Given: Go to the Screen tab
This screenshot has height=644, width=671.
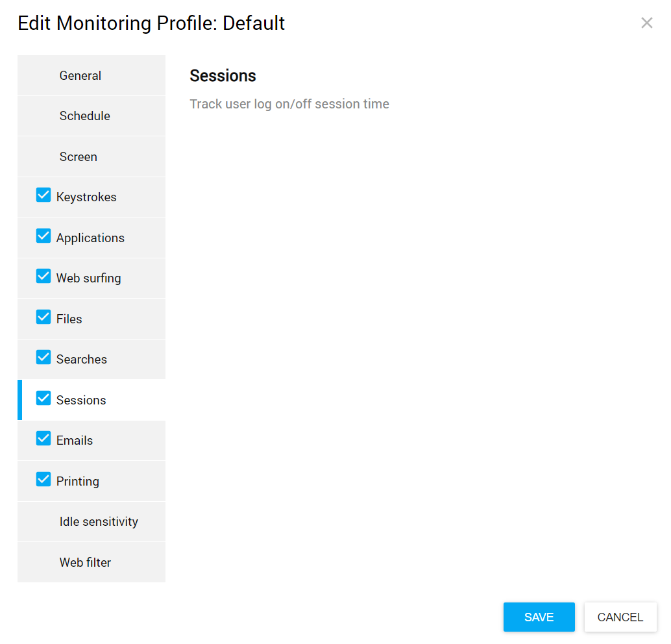Looking at the screenshot, I should [x=79, y=157].
